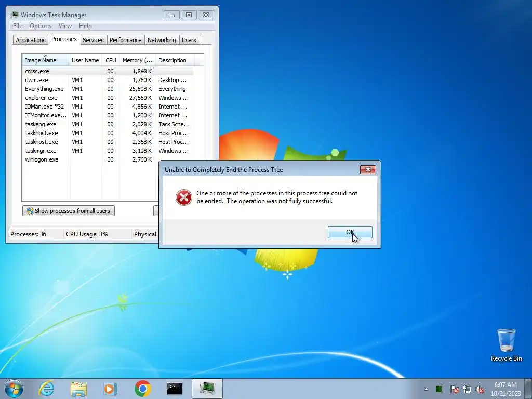Select the taskmgr.exe process
Viewport: 532px width, 399px height.
point(108,151)
